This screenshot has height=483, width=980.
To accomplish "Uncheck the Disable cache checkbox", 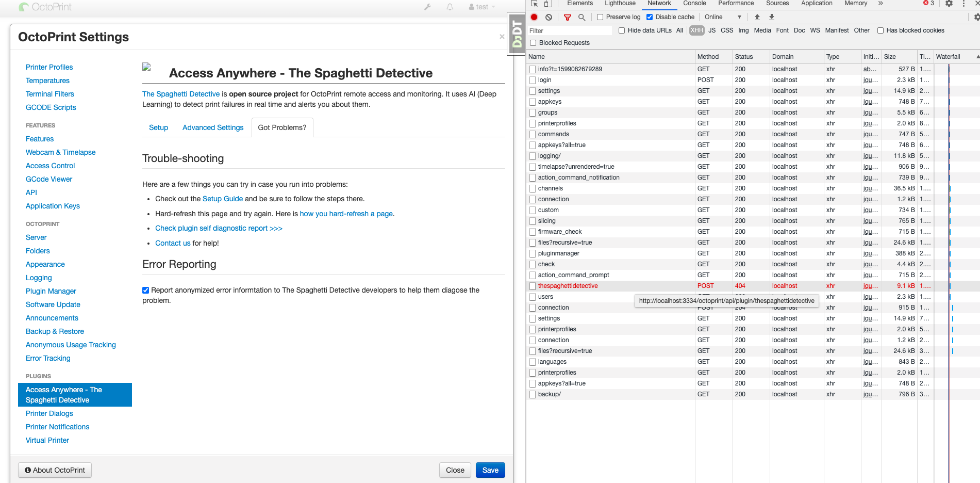I will click(x=650, y=17).
